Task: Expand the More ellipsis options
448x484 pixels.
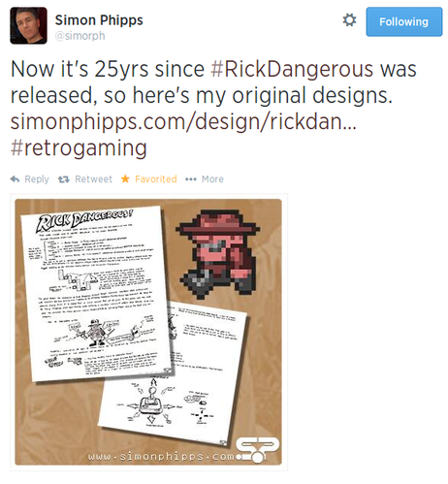Action: 191,179
